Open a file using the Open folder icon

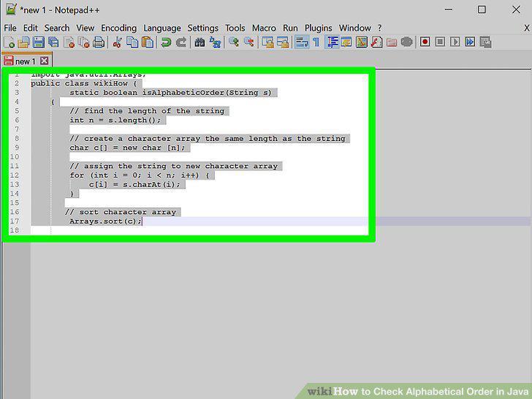(x=23, y=42)
